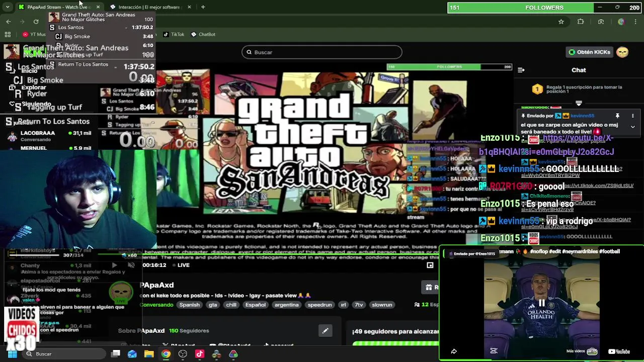The image size is (644, 362).
Task: Open OBS Studio from taskbar
Action: point(183,354)
